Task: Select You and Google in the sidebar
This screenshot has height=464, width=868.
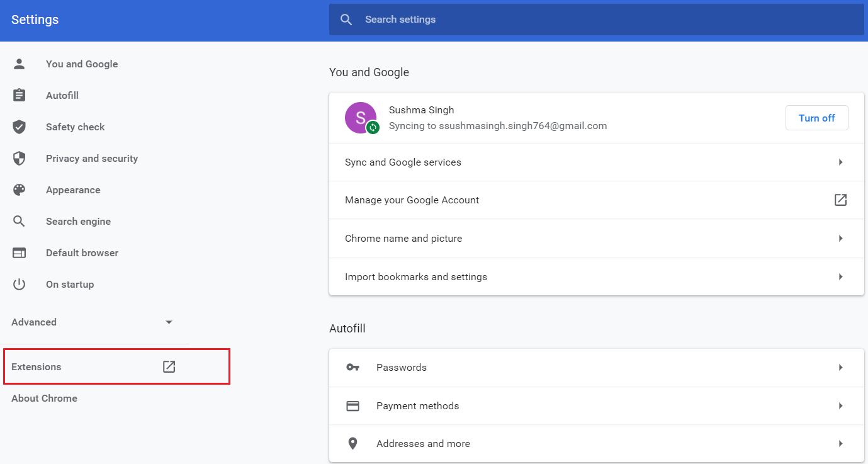Action: (82, 64)
